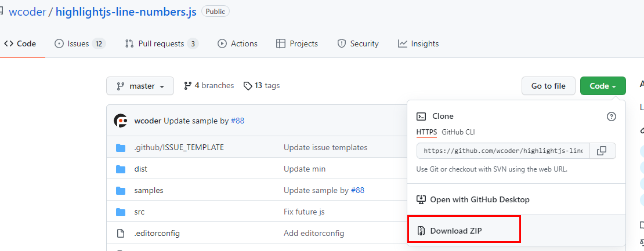The width and height of the screenshot is (644, 251).
Task: Click the folder icon beside dist
Action: point(120,169)
